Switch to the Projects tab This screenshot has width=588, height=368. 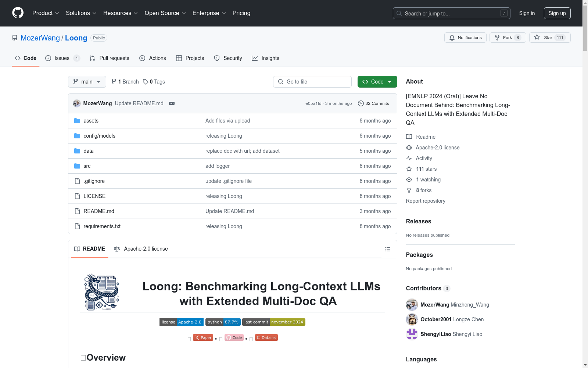(190, 58)
